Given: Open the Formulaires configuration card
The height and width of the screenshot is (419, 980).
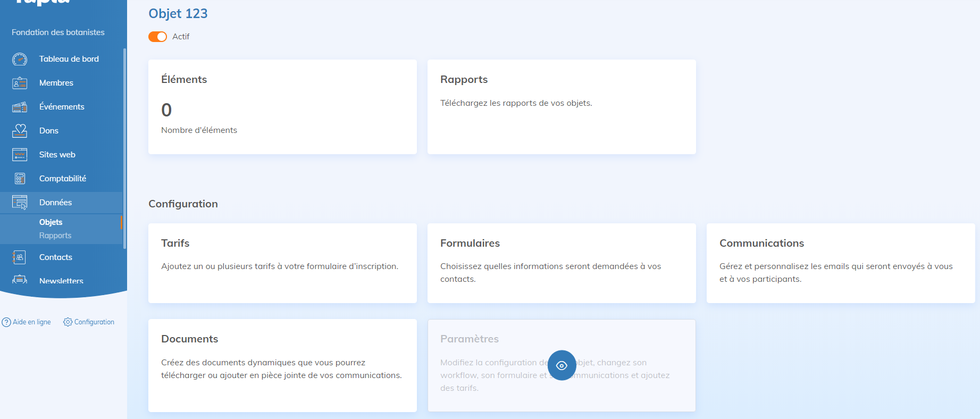Looking at the screenshot, I should coord(562,263).
